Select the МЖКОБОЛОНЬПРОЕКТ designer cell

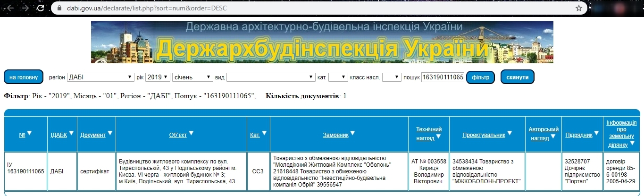pyautogui.click(x=487, y=171)
